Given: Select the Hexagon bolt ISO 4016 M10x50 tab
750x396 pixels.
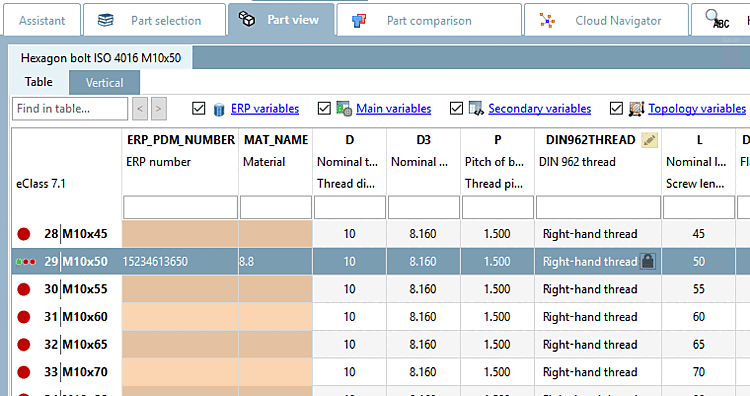Looking at the screenshot, I should [x=100, y=58].
